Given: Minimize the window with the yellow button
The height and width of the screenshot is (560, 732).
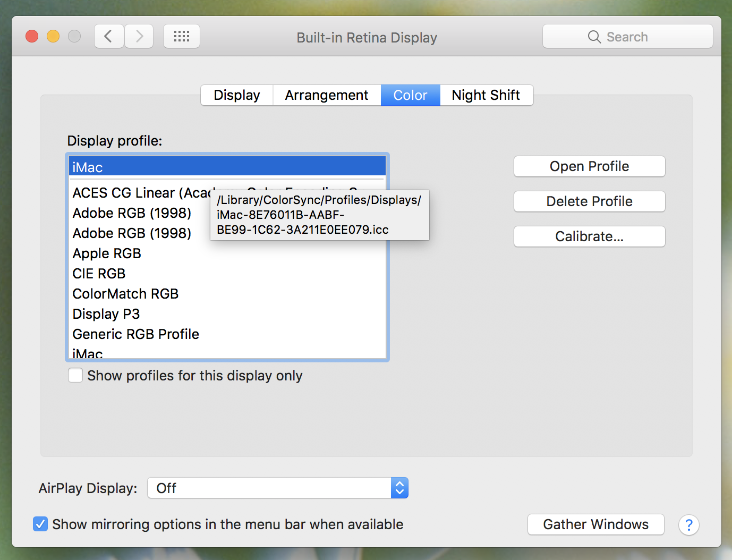Looking at the screenshot, I should click(x=53, y=36).
